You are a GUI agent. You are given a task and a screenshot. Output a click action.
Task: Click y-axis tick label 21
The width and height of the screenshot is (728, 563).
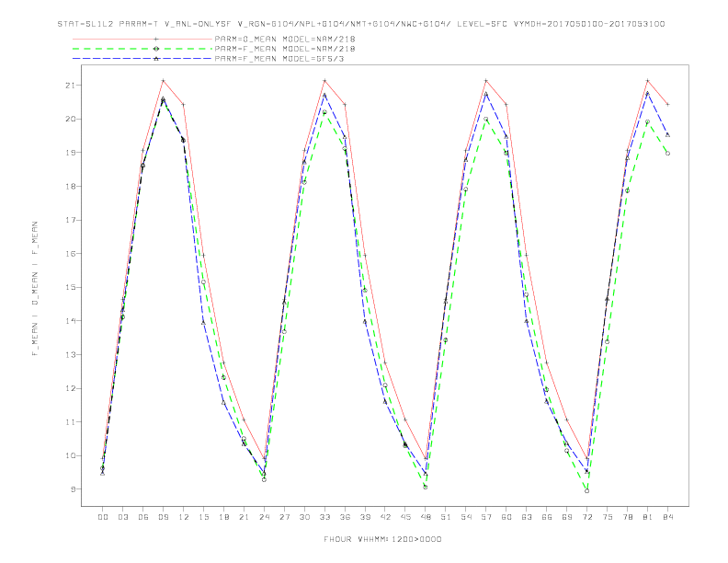(x=70, y=85)
